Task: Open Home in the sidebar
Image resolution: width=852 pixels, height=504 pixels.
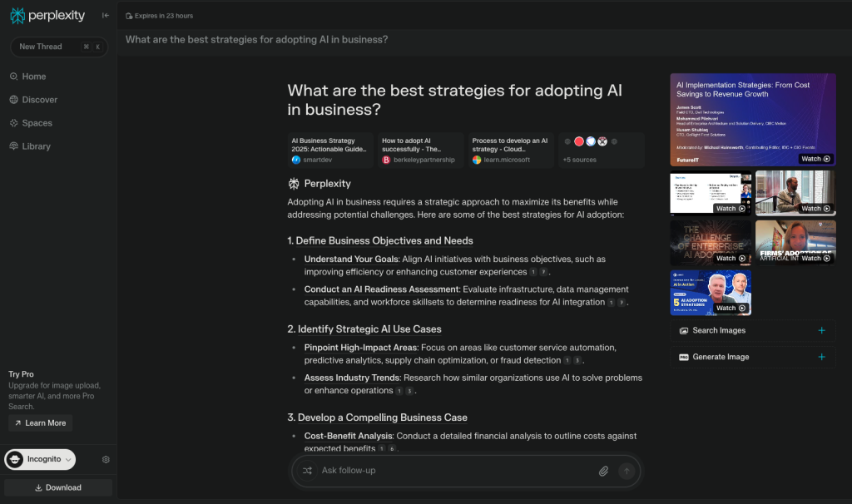Action: [34, 77]
